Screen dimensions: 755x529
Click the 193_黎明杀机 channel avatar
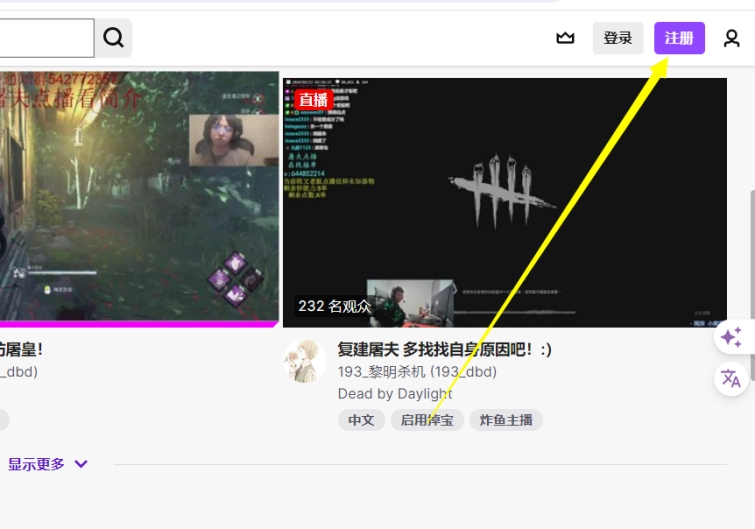[304, 361]
